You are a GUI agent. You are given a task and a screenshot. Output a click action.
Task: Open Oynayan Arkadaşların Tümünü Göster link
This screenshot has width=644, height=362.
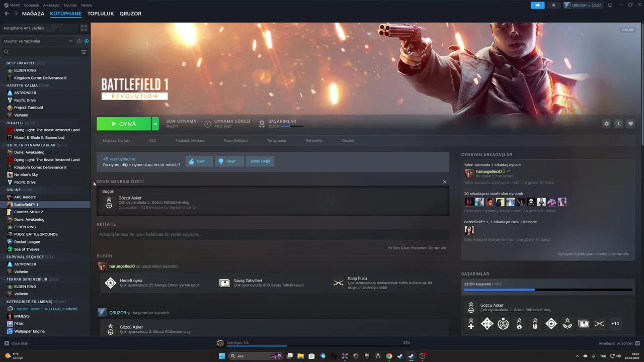pyautogui.click(x=593, y=254)
